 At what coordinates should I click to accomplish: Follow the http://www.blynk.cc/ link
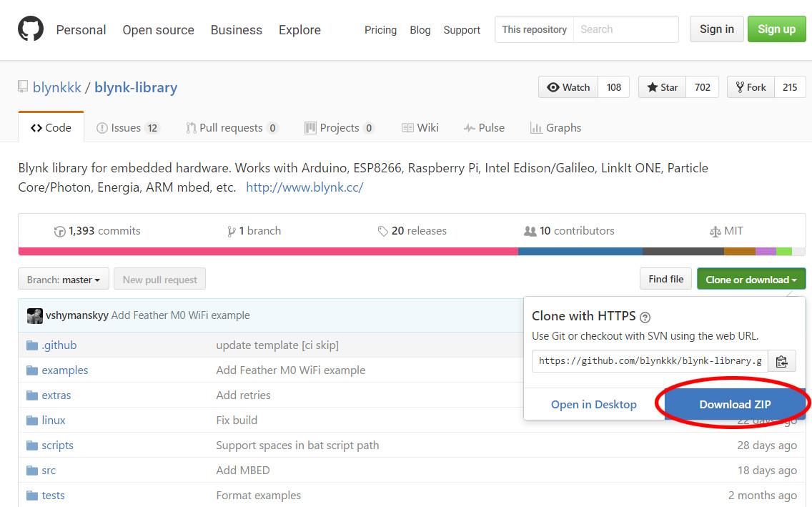(x=304, y=187)
